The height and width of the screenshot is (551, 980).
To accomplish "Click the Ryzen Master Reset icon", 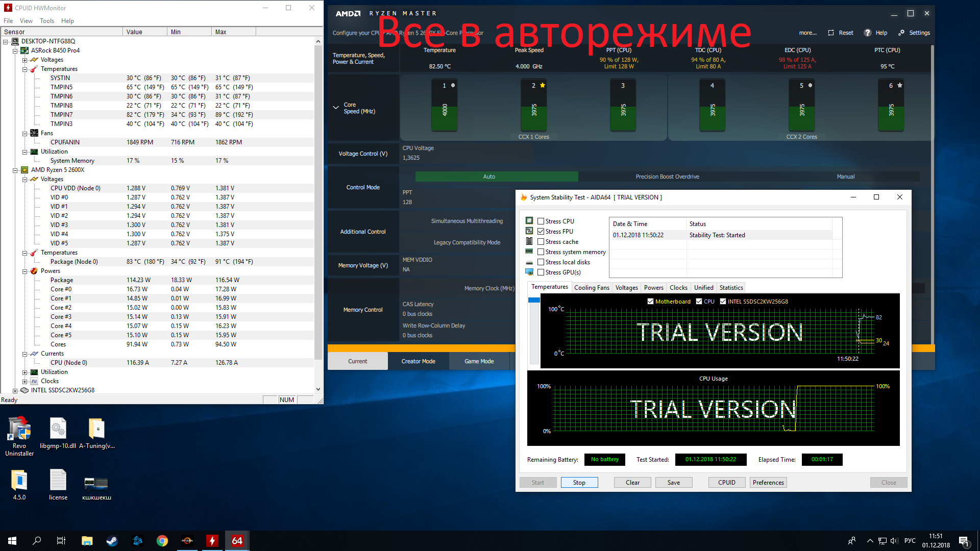I will (x=831, y=33).
